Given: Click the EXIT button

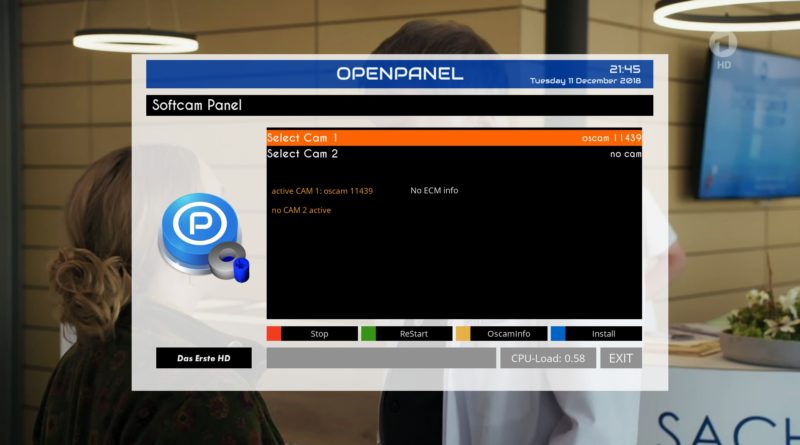Looking at the screenshot, I should (x=621, y=358).
